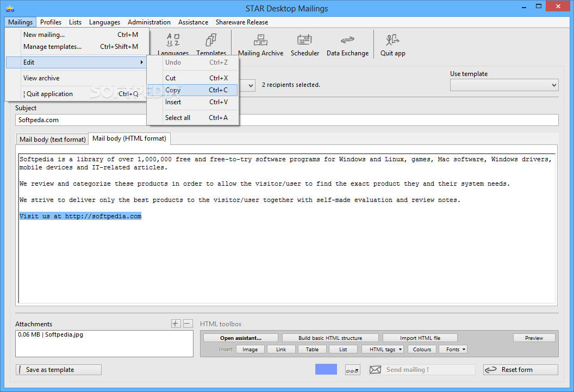Click Save as template button
This screenshot has height=392, width=574.
click(59, 370)
